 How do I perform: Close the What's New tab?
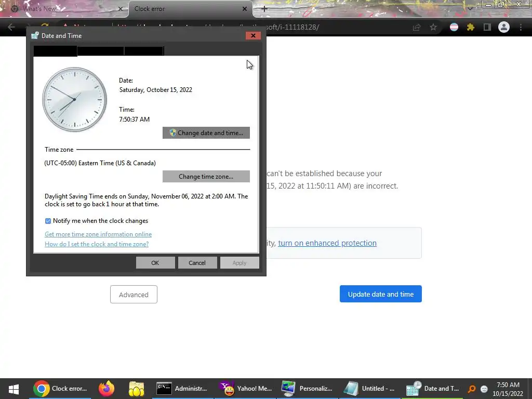click(120, 9)
